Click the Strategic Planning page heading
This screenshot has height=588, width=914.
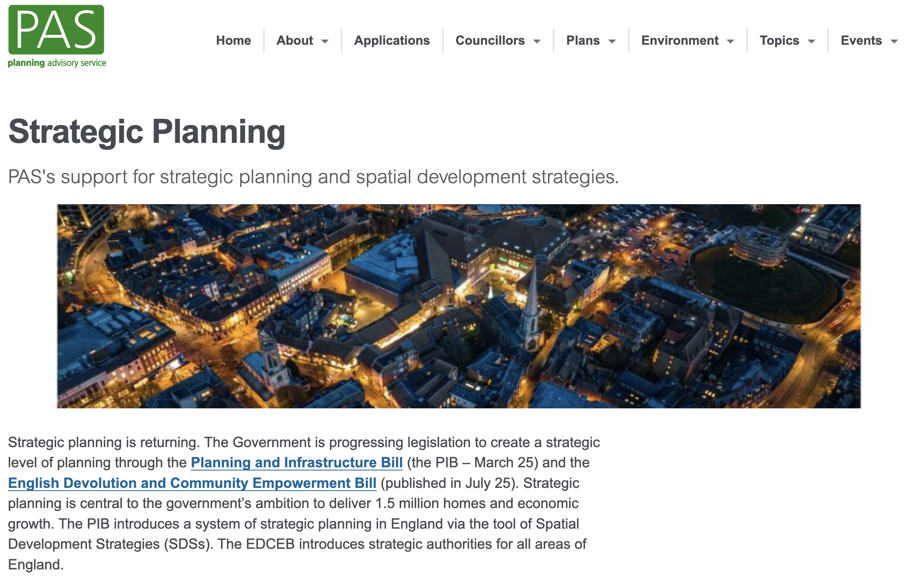(147, 132)
